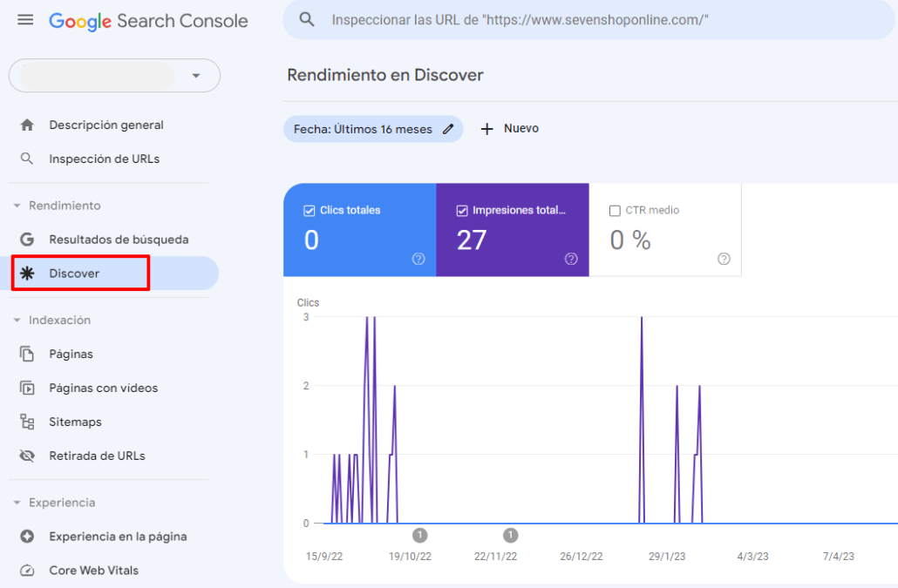The width and height of the screenshot is (898, 588).
Task: Open Páginas con vídeos icon
Action: pyautogui.click(x=27, y=388)
